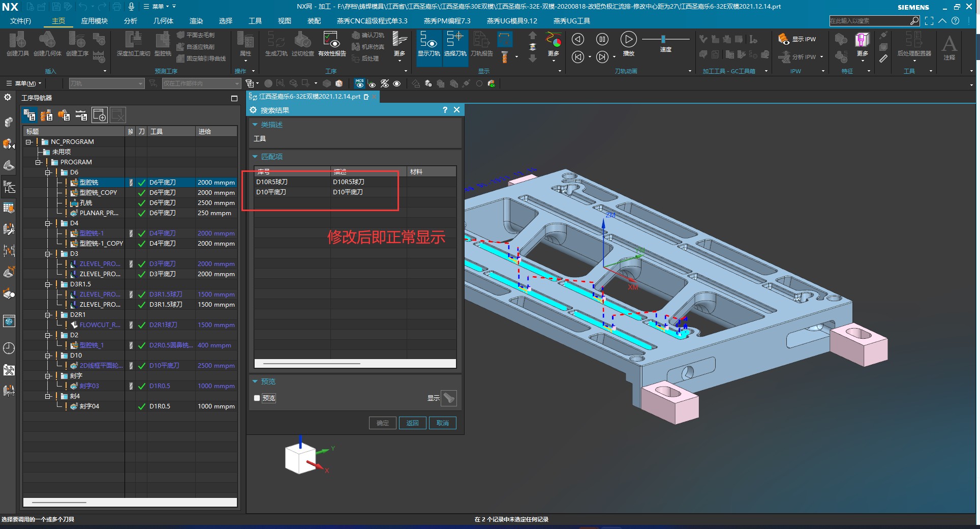
Task: Switch to the 几何体 ribbon tab
Action: pos(163,21)
